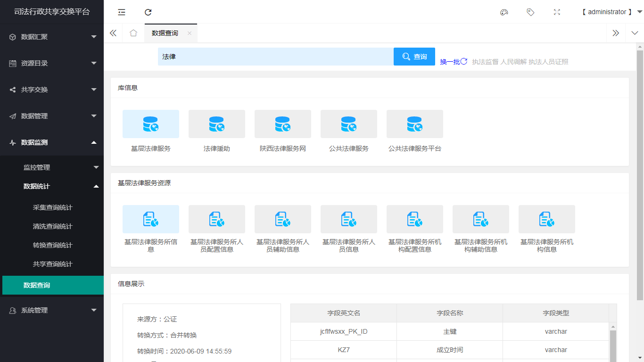Click the 字段类型 column header
Screen dimensions: 644x362
coord(556,313)
